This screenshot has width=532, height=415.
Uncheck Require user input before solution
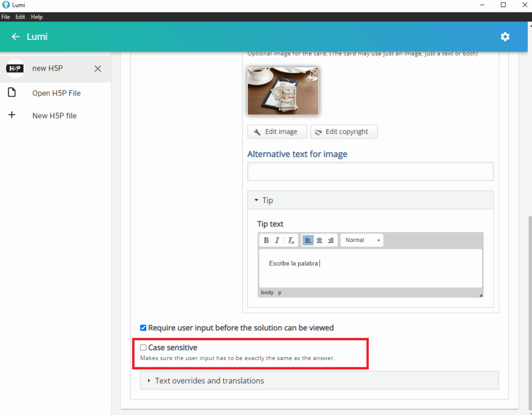(x=143, y=328)
